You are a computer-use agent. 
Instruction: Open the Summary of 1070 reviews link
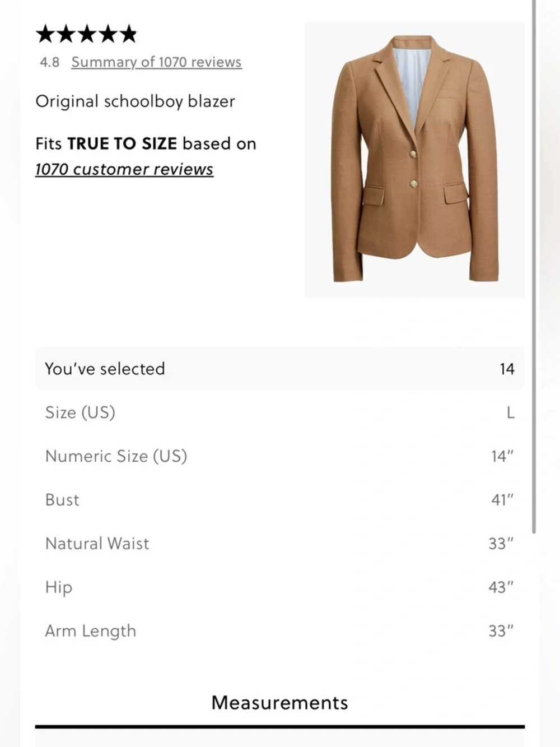[x=156, y=62]
